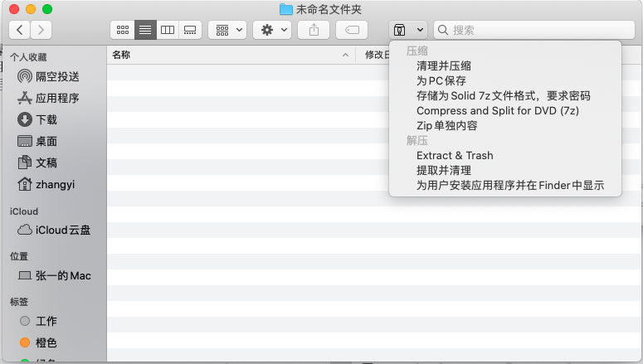
Task: Select the orange 橙色 tag
Action: click(46, 342)
